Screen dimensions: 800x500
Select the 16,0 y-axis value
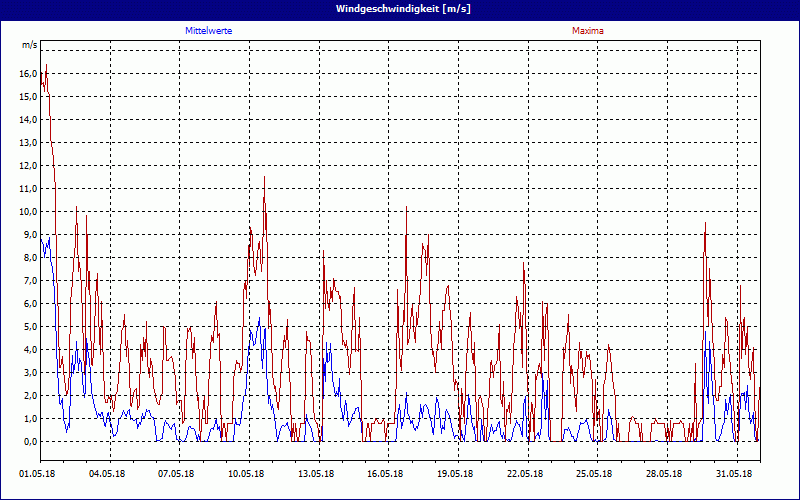pyautogui.click(x=28, y=73)
